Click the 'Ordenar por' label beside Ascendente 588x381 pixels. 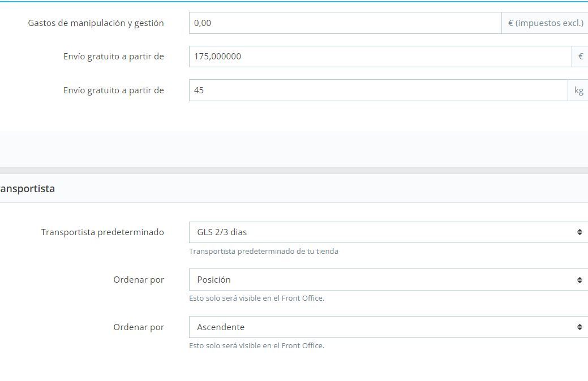click(139, 327)
